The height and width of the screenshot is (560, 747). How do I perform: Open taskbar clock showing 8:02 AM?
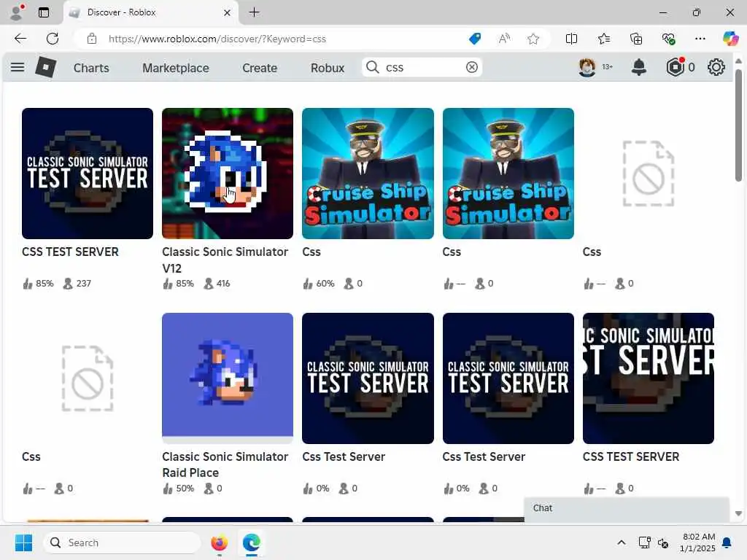click(x=697, y=542)
